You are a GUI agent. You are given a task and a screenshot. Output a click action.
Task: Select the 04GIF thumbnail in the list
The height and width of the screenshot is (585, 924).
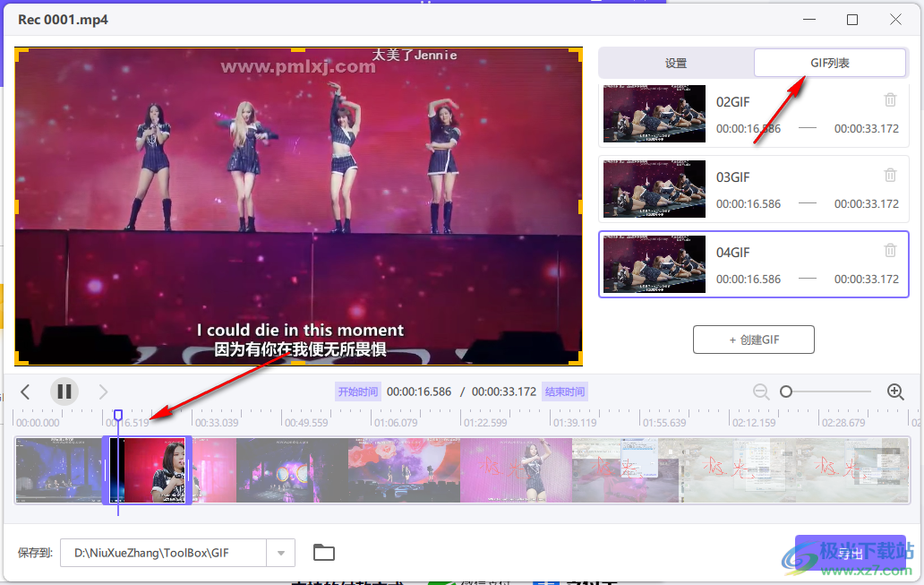[654, 264]
